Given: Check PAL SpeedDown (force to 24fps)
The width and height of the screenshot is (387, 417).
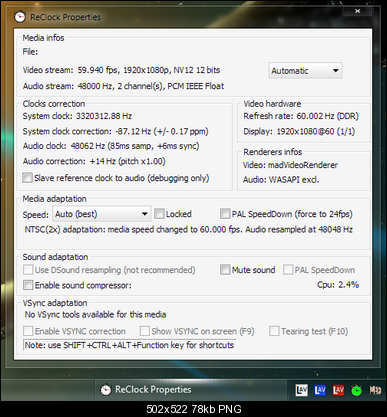Looking at the screenshot, I should coord(225,214).
